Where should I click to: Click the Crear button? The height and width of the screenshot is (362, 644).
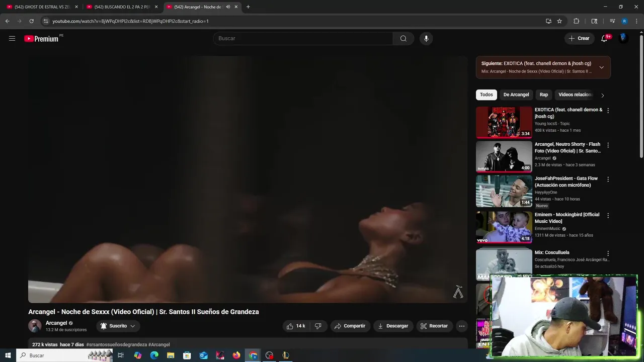(579, 38)
